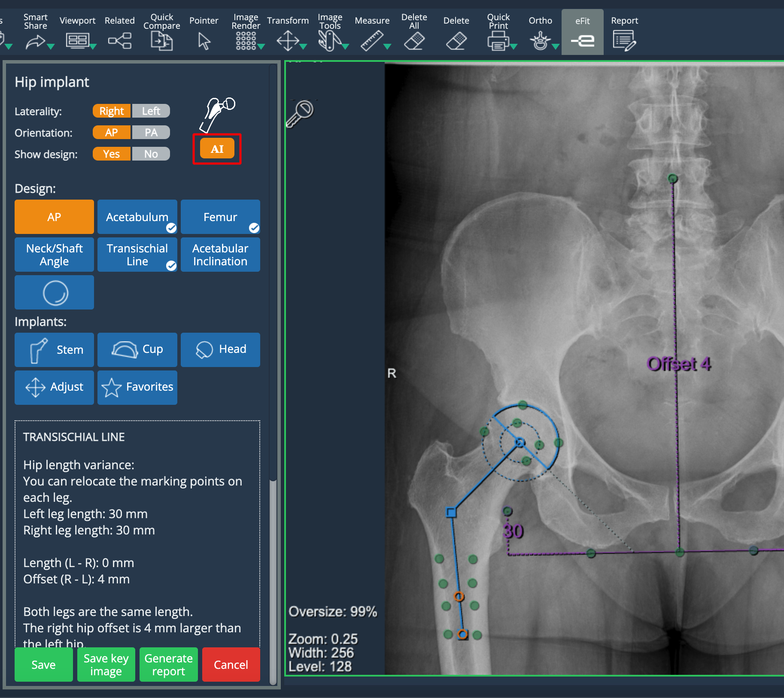Open the Quick Compare tool
This screenshot has height=698, width=784.
click(x=161, y=41)
